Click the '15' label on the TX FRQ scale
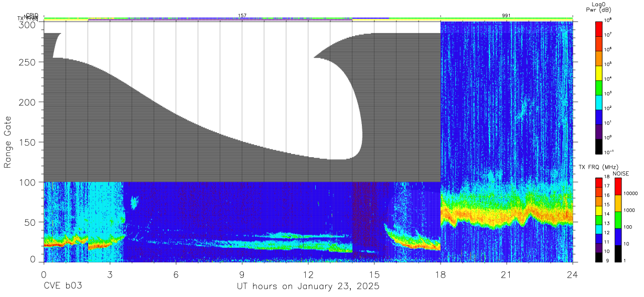The width and height of the screenshot is (644, 297). point(606,205)
